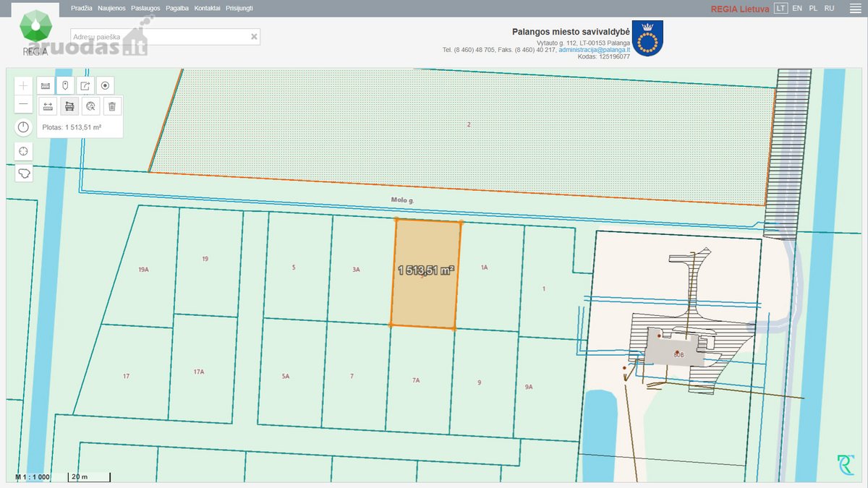Switch language to PL
The width and height of the screenshot is (868, 488).
point(813,8)
